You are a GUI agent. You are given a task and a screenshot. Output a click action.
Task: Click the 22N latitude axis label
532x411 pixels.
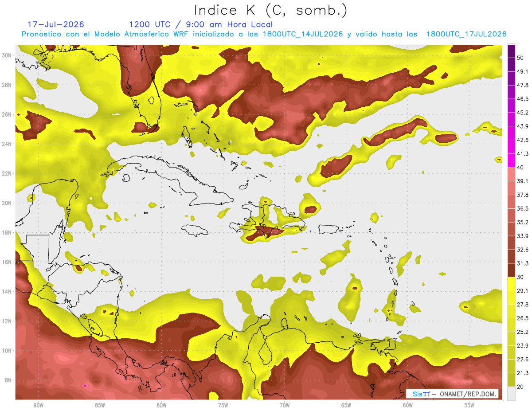pyautogui.click(x=7, y=173)
